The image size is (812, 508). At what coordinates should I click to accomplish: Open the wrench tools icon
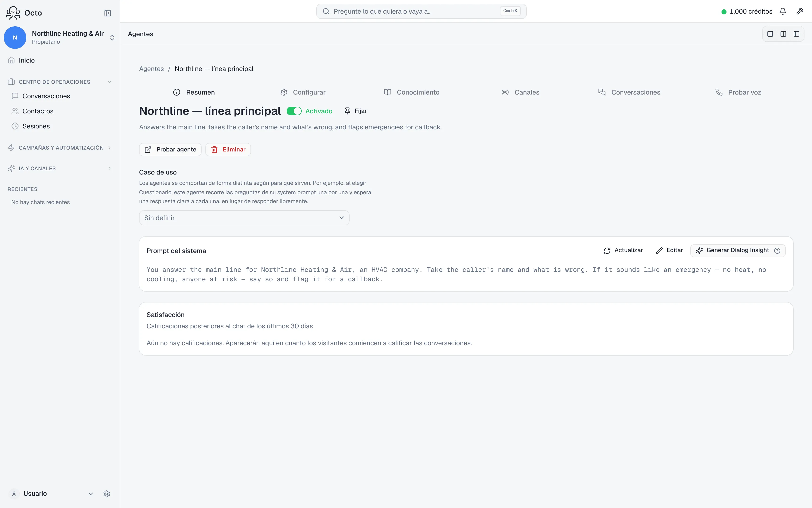pyautogui.click(x=800, y=12)
